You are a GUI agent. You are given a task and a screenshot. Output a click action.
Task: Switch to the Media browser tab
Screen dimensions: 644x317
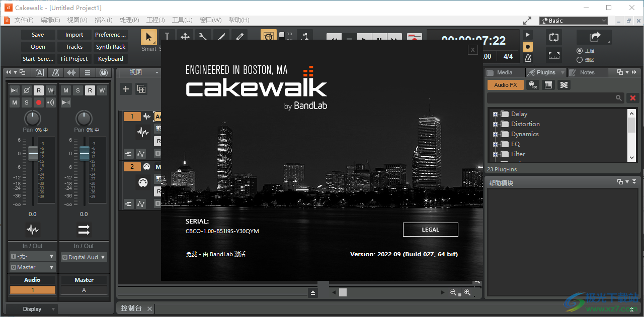[505, 72]
